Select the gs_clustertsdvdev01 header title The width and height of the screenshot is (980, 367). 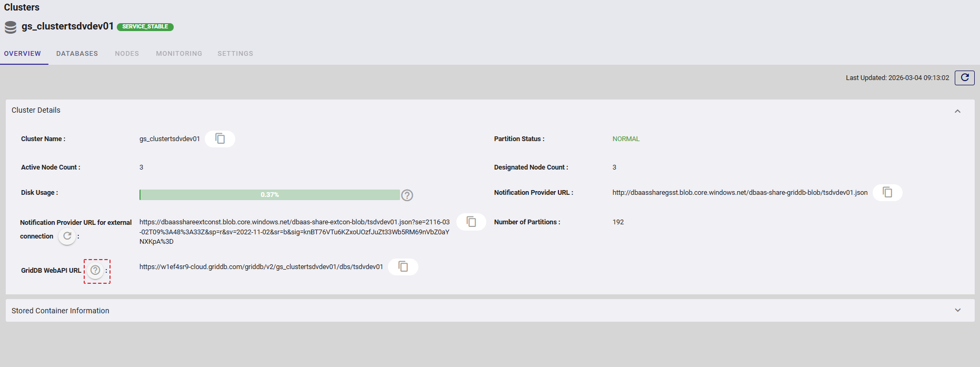(67, 26)
